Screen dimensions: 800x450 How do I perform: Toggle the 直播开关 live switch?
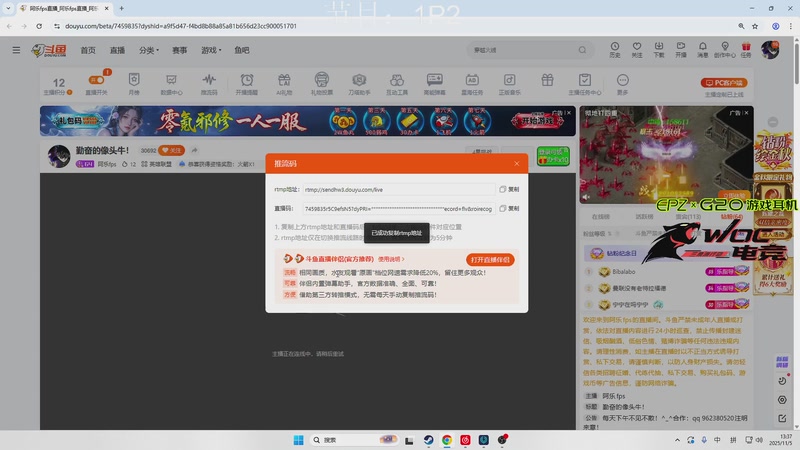point(96,84)
